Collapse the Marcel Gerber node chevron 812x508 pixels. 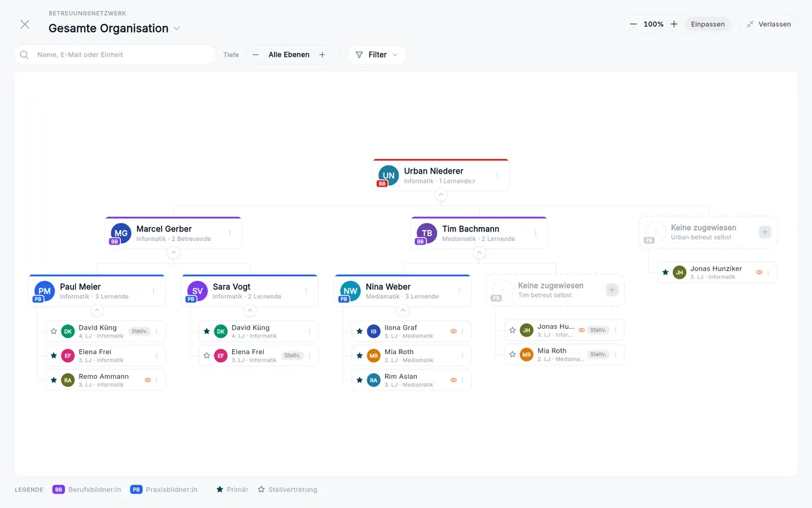[173, 253]
